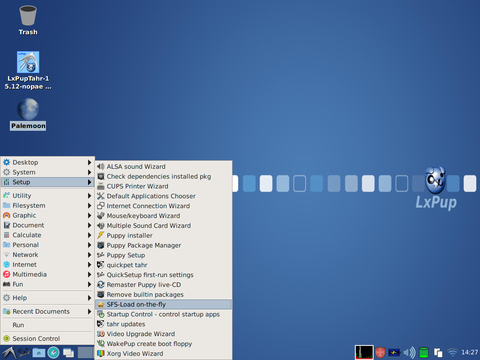Screen dimensions: 480x360
Task: Open the Puppy setup taskbar launcher
Action: 24,353
